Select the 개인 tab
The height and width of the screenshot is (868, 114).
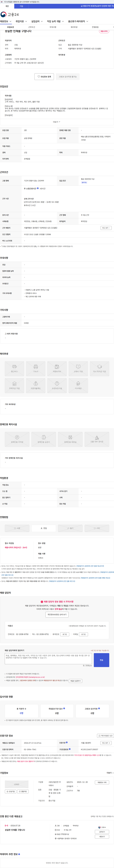coord(7,6)
